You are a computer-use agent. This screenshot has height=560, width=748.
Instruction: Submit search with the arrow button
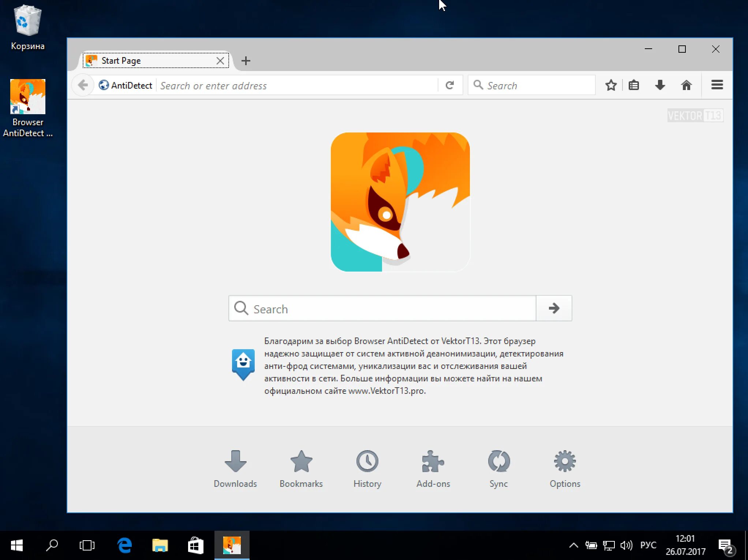coord(554,309)
